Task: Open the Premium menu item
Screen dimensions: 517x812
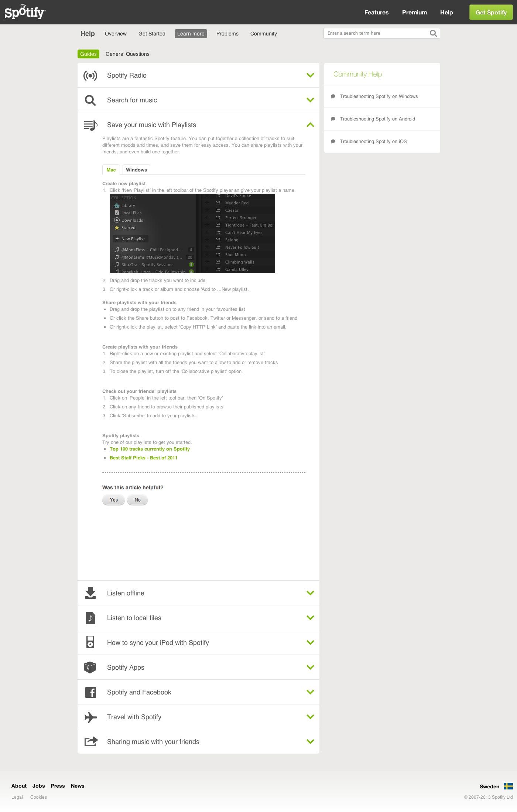Action: click(x=414, y=12)
